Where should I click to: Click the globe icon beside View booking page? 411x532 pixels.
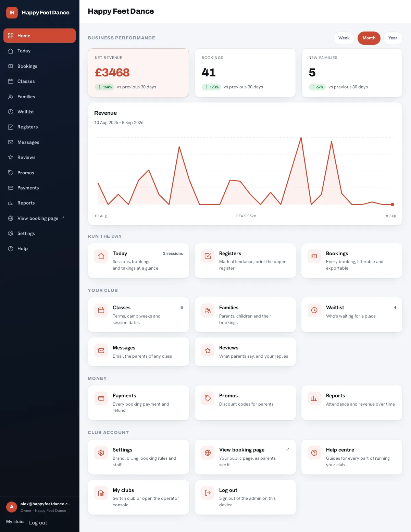coord(11,218)
